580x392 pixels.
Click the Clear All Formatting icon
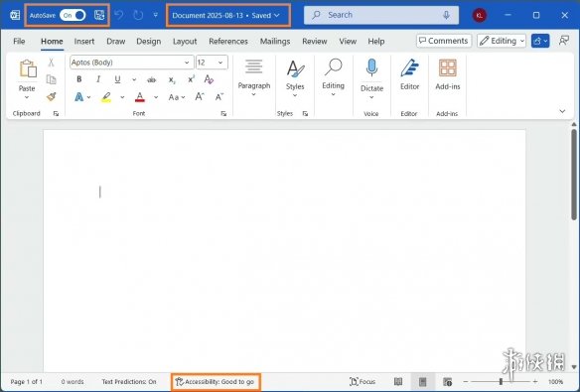[x=209, y=79]
